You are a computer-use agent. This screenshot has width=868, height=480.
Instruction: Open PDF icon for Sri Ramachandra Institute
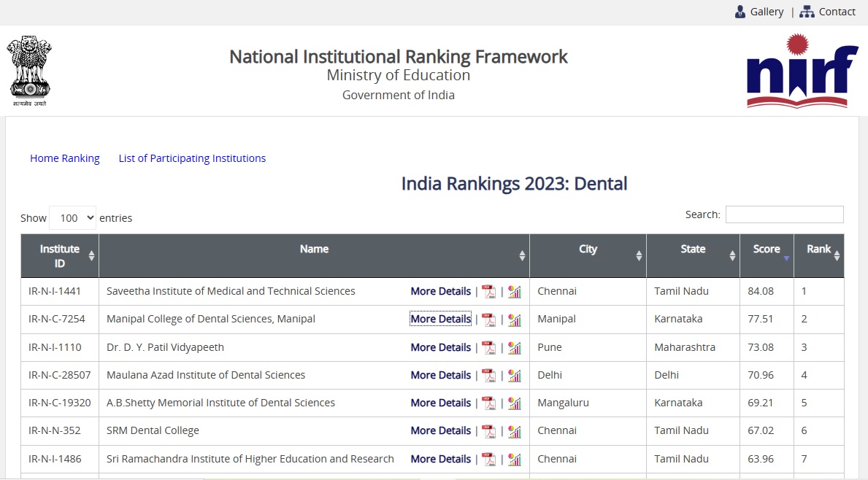pos(488,460)
